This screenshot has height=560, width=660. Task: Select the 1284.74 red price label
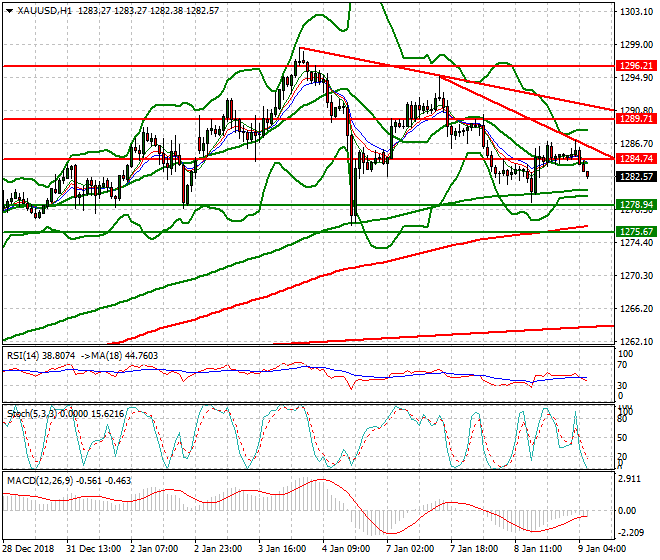[636, 159]
